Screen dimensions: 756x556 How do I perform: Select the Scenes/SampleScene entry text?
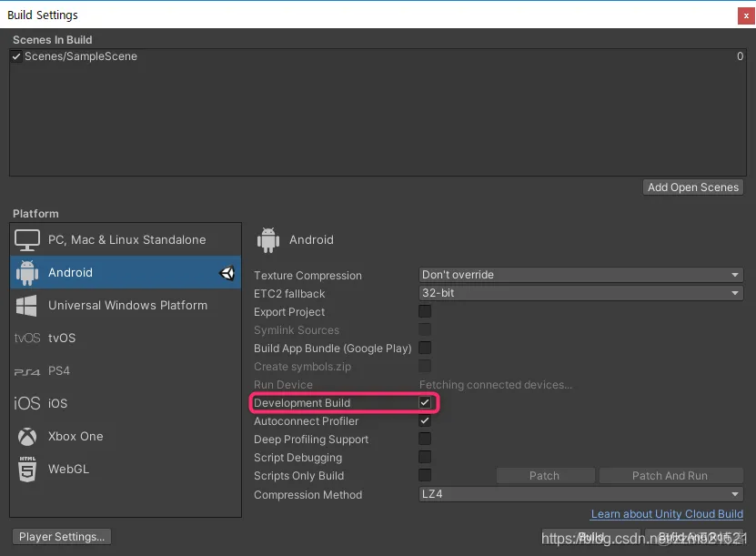(81, 56)
